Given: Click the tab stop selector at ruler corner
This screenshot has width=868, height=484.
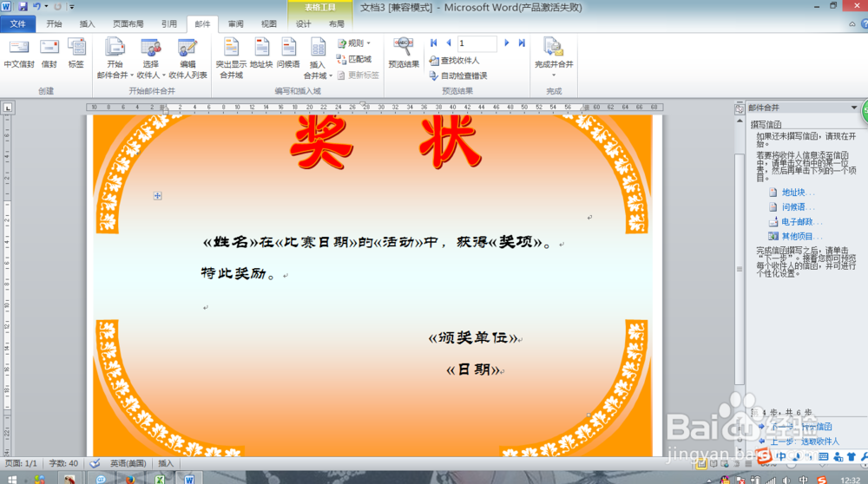Looking at the screenshot, I should tap(8, 108).
